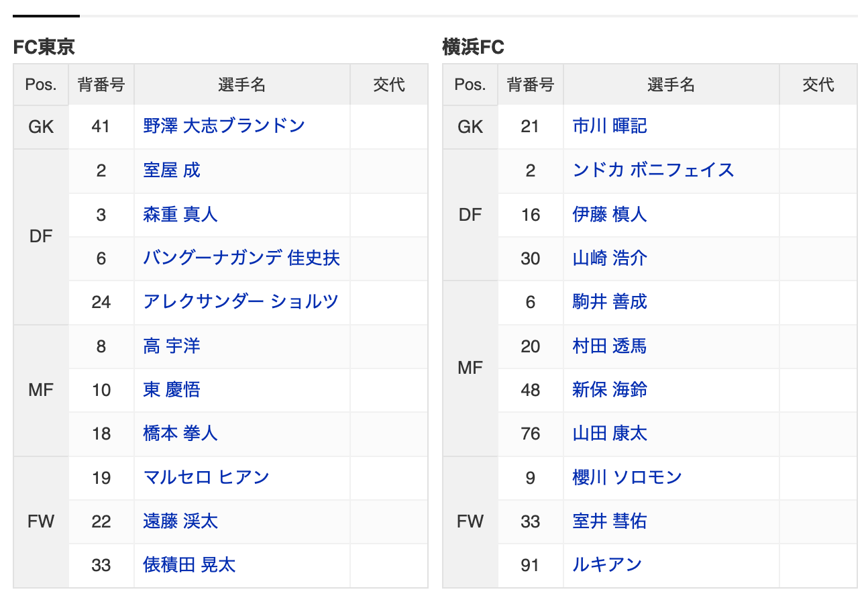Click 東 慶悟 player link
The height and width of the screenshot is (604, 868).
(x=172, y=390)
